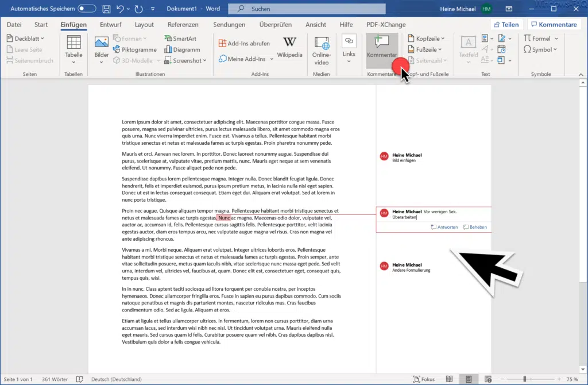
Task: Open the Kopfzeile dropdown
Action: click(x=427, y=38)
